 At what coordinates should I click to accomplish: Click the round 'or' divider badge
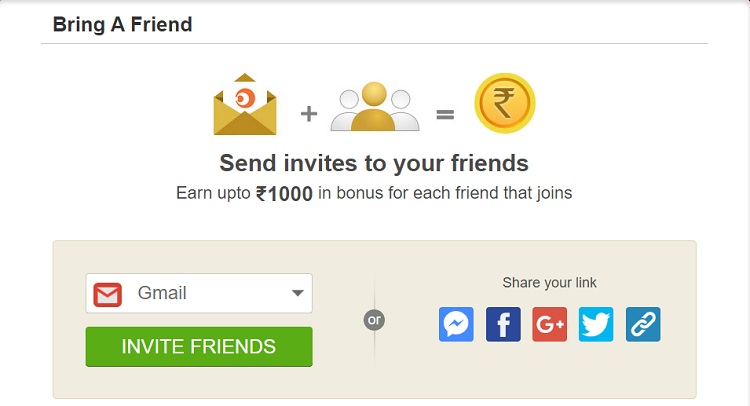(x=374, y=320)
